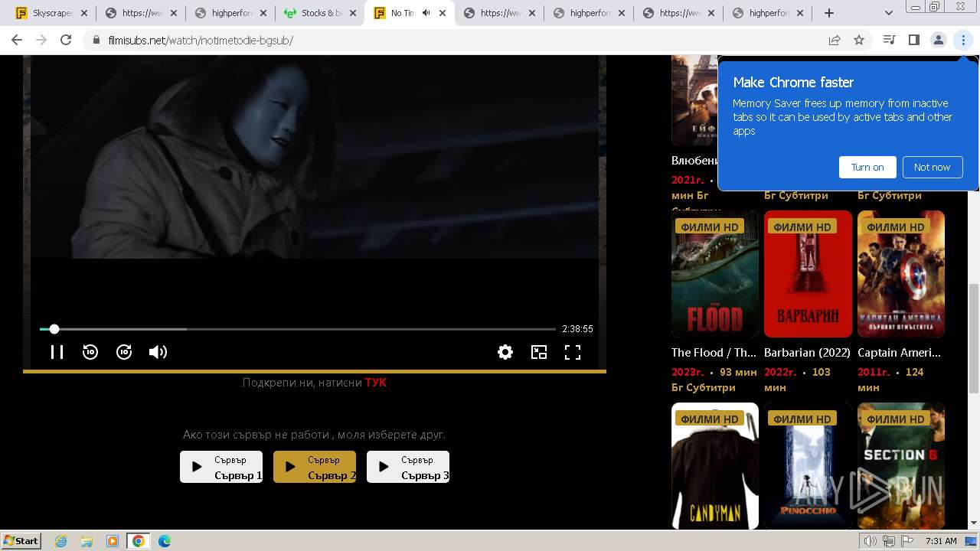Turn on Memory Saver
980x551 pixels.
point(867,167)
